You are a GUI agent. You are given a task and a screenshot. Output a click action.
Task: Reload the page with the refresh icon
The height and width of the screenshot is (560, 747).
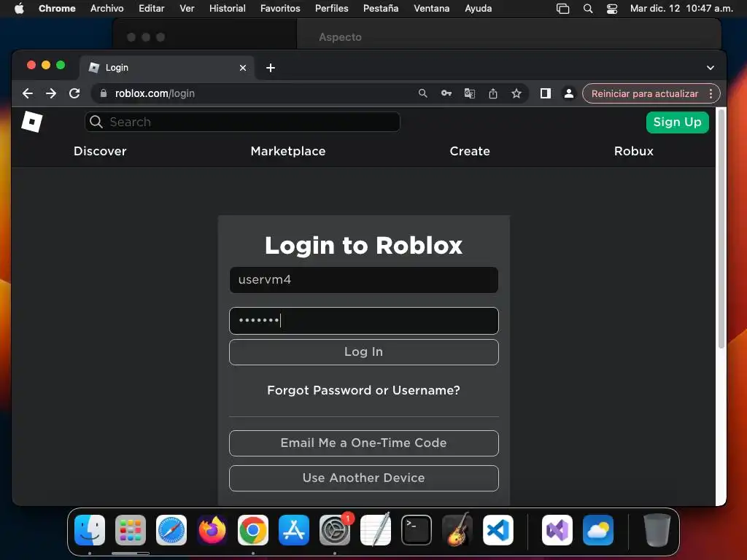74,93
